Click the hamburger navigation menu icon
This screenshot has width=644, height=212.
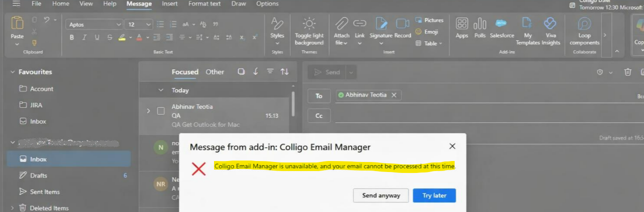click(x=16, y=4)
